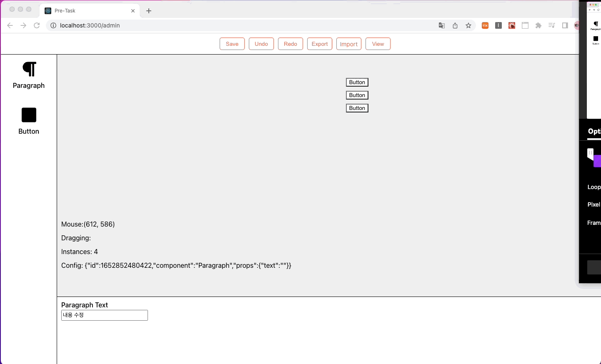Click the bookmark star in the address bar
This screenshot has width=601, height=364.
pyautogui.click(x=468, y=25)
